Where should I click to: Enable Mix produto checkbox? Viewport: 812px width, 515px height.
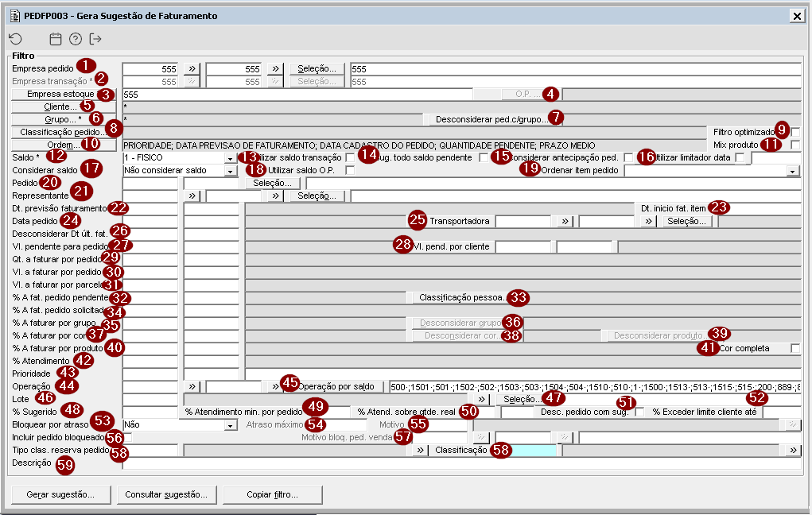tap(795, 145)
